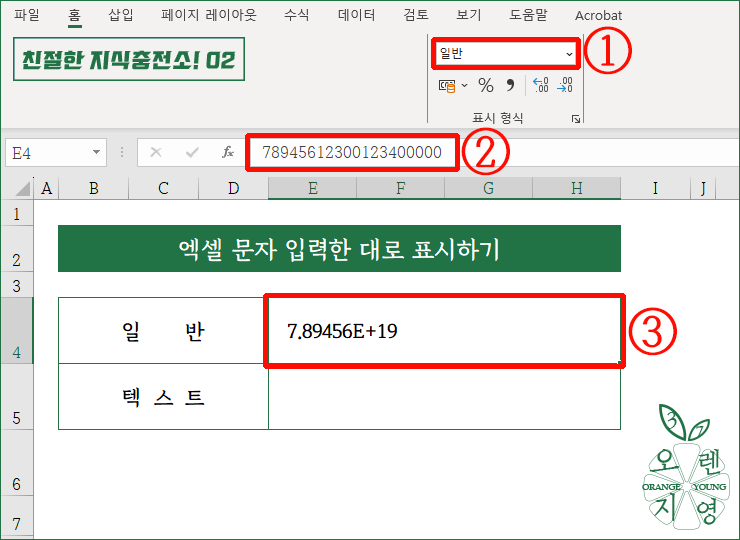Select the Acrobat tab

point(598,16)
